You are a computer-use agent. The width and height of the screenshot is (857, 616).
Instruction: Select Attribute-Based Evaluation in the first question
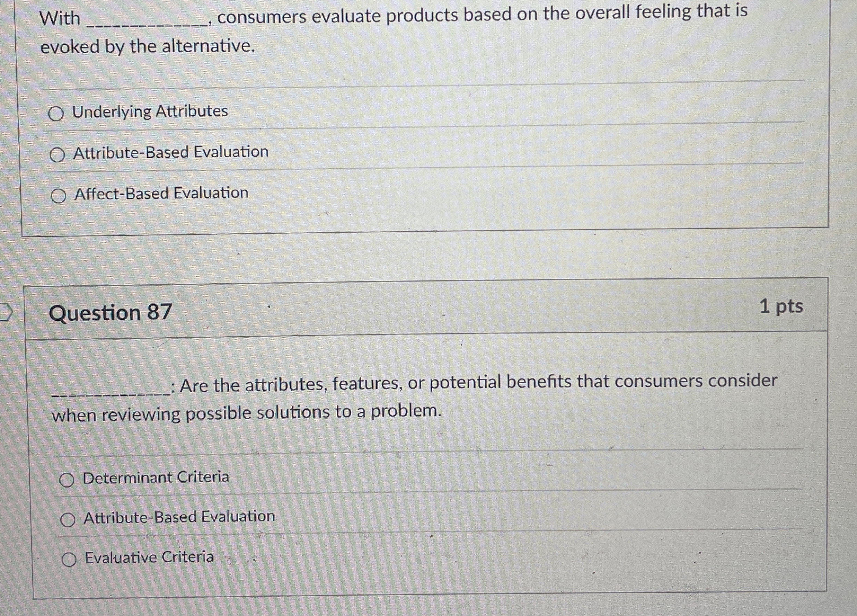tap(58, 154)
